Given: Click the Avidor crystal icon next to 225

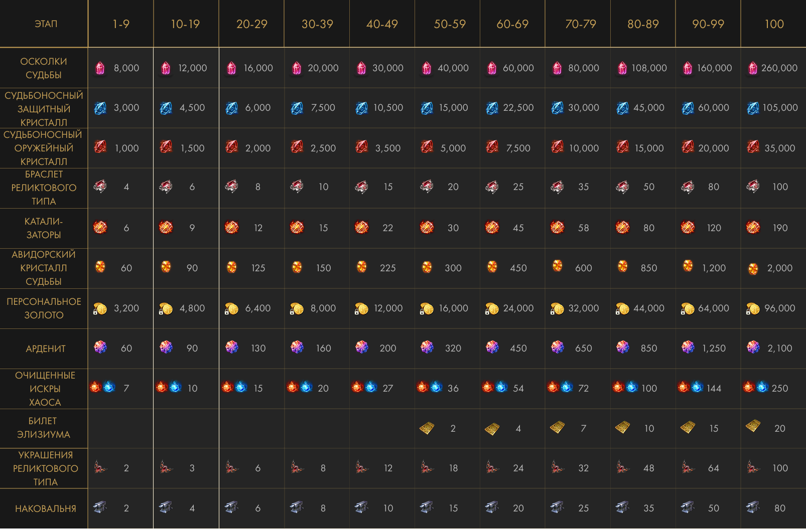Looking at the screenshot, I should coord(361,267).
